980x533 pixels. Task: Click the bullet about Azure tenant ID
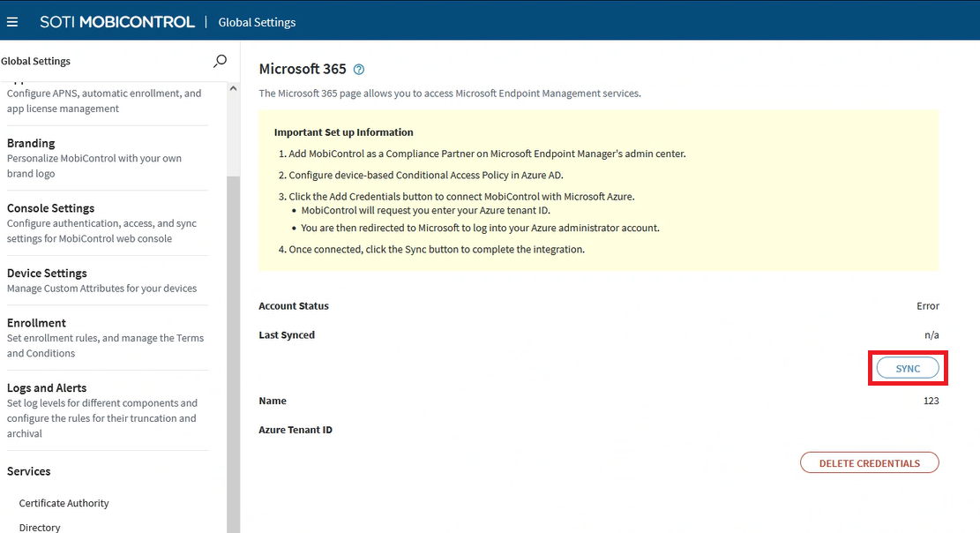pos(426,210)
